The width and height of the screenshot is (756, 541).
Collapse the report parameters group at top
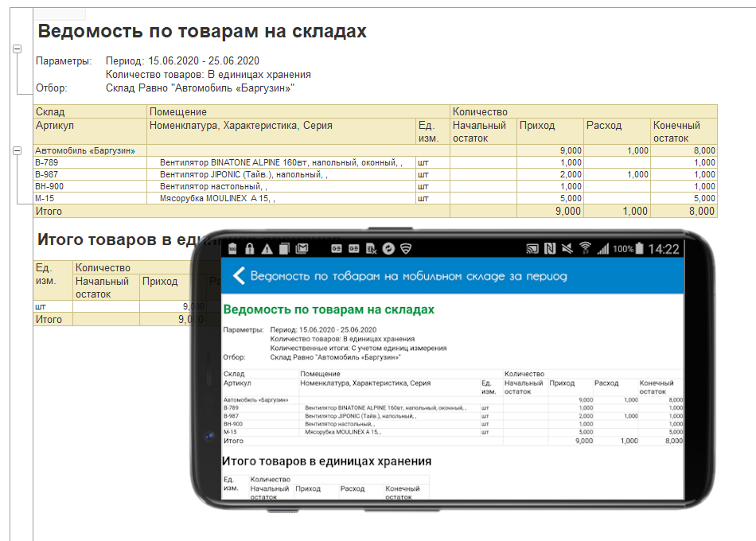[17, 49]
